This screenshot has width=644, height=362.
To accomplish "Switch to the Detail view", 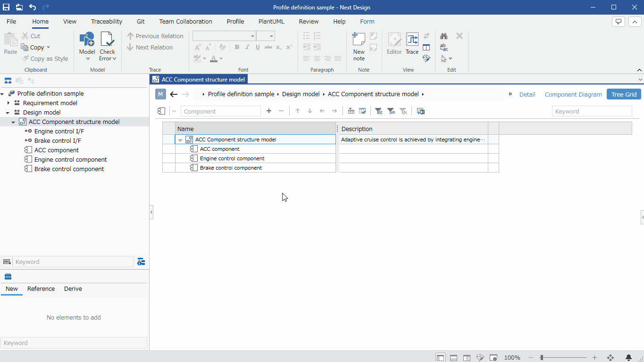I will (527, 94).
